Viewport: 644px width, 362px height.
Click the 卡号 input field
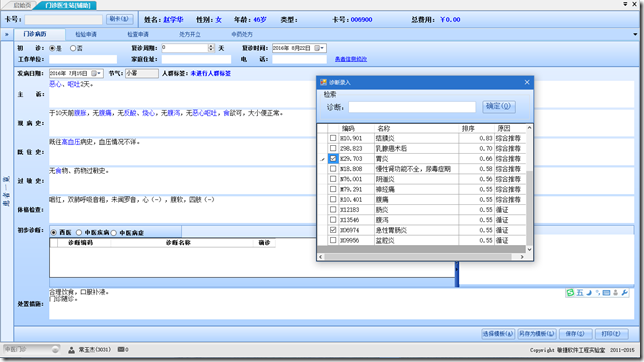[x=63, y=19]
